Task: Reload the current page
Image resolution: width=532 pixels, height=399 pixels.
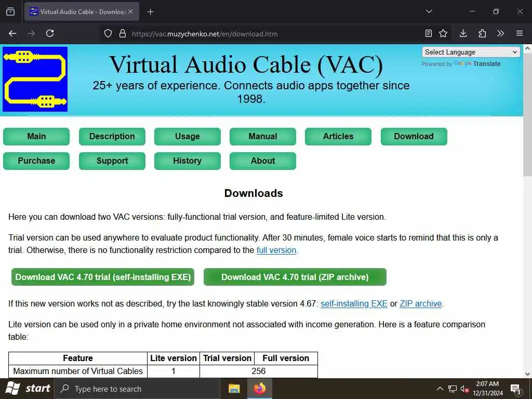Action: [50, 33]
